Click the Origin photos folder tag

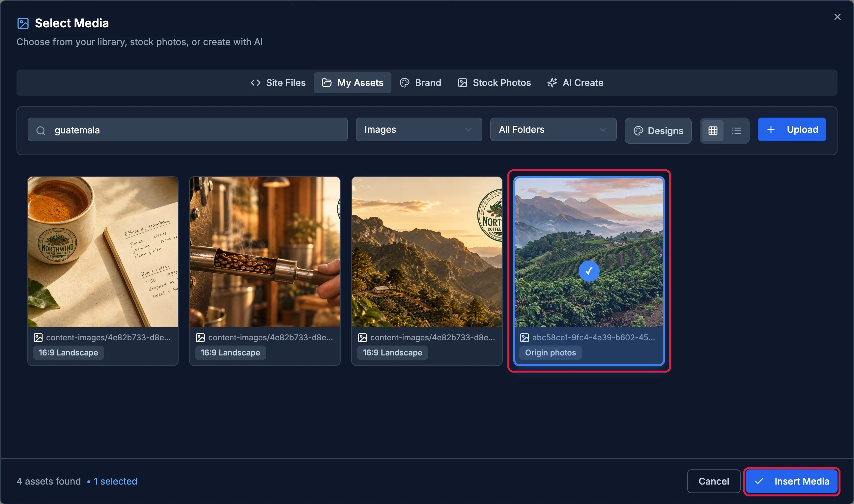tap(550, 352)
